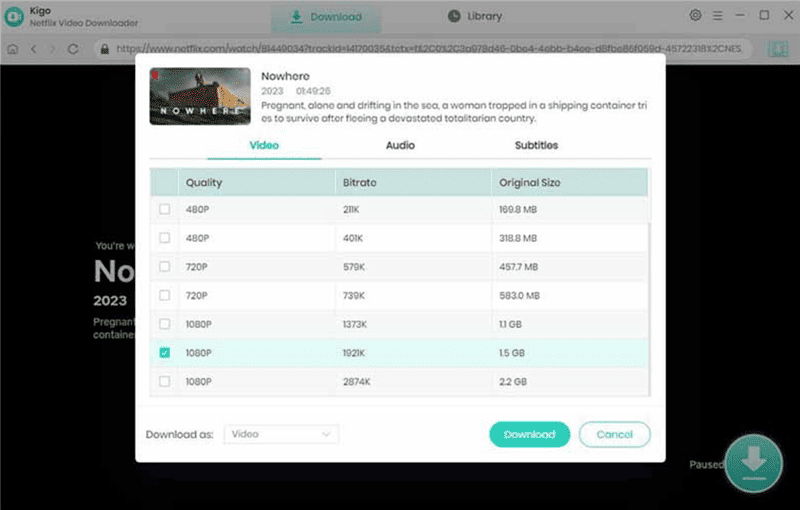Minimize the Kigo window
The width and height of the screenshot is (800, 510).
[x=740, y=15]
